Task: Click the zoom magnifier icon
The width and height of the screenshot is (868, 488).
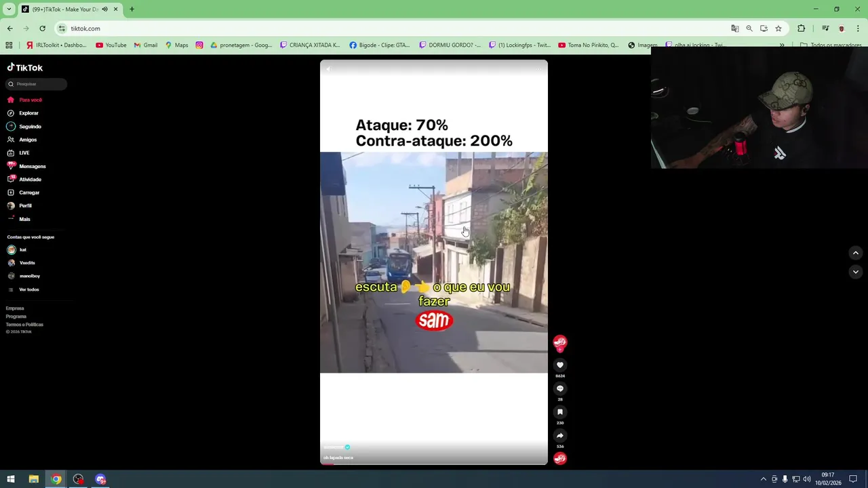Action: click(x=749, y=28)
